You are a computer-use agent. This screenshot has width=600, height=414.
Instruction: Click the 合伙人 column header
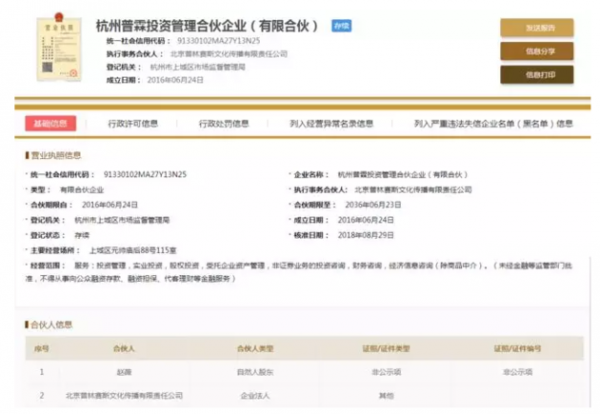coord(124,348)
